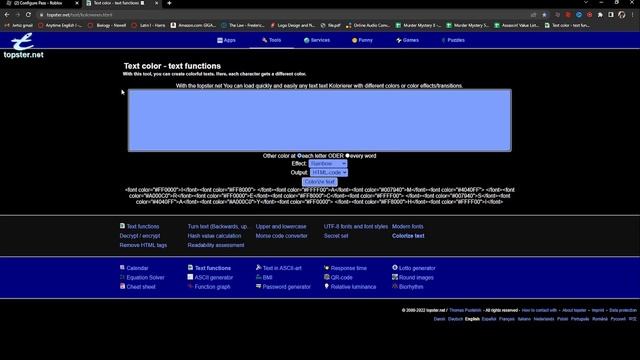Click the Calendar icon in the footer
This screenshot has width=640, height=360.
tap(122, 267)
